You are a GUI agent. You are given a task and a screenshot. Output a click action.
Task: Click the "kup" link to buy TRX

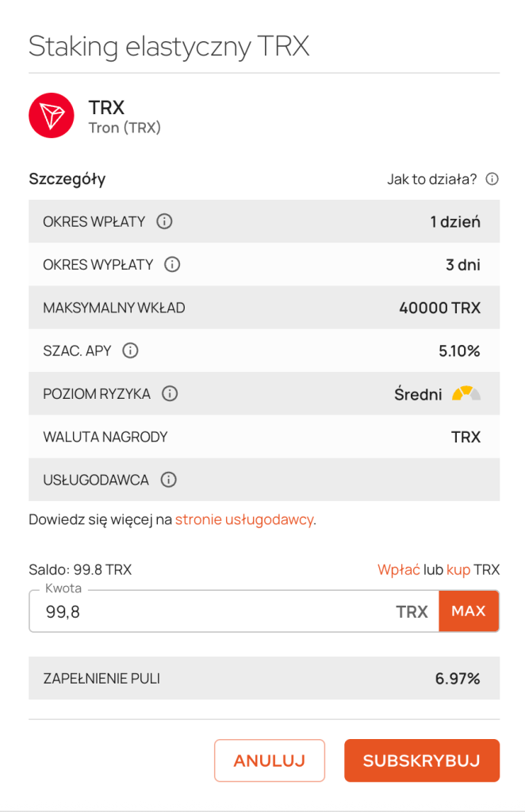pyautogui.click(x=458, y=569)
